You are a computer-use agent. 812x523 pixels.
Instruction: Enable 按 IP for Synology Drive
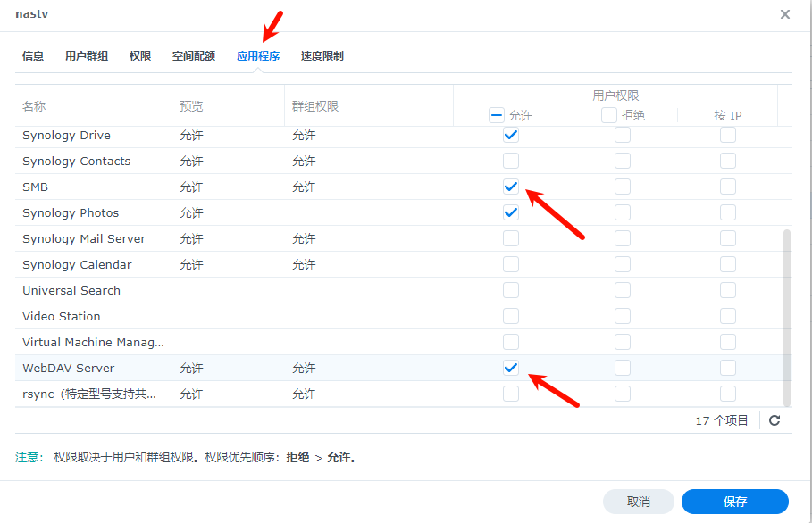pyautogui.click(x=728, y=135)
